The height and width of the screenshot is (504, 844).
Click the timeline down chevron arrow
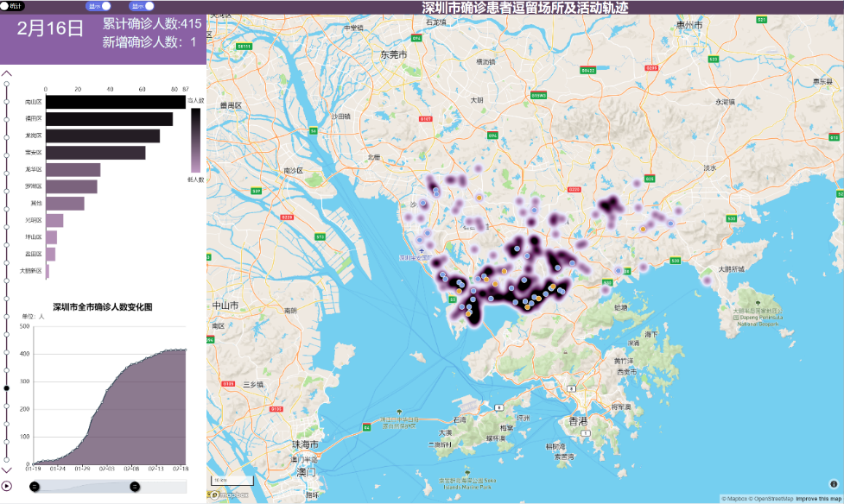(7, 468)
